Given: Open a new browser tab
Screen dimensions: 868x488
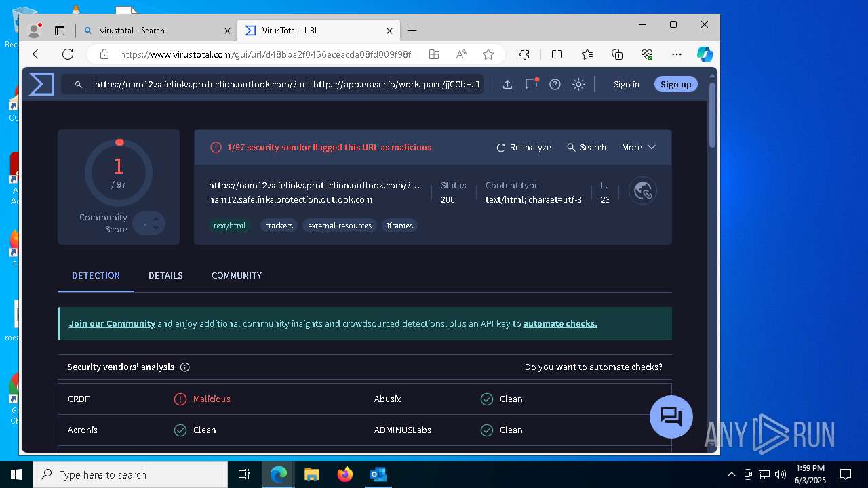Looking at the screenshot, I should click(412, 30).
